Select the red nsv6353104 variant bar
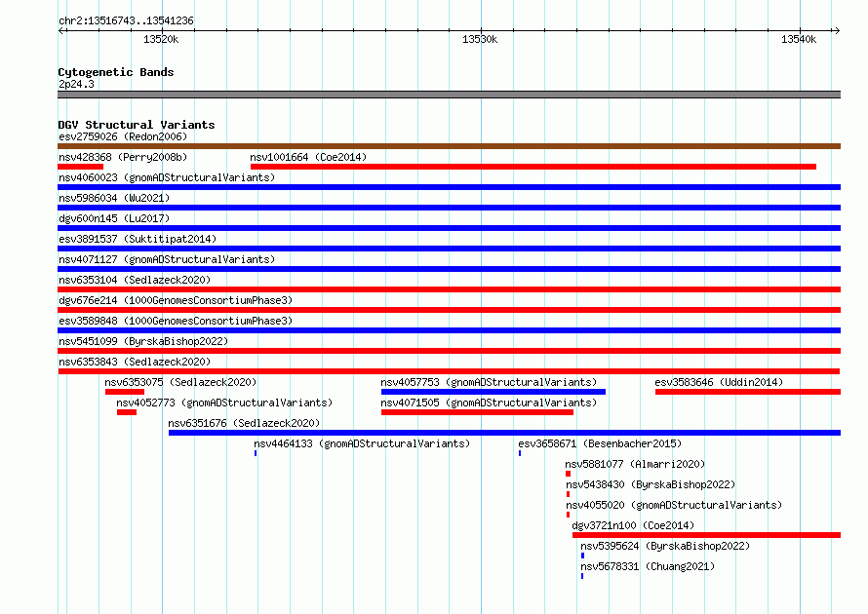The image size is (868, 614). [449, 289]
